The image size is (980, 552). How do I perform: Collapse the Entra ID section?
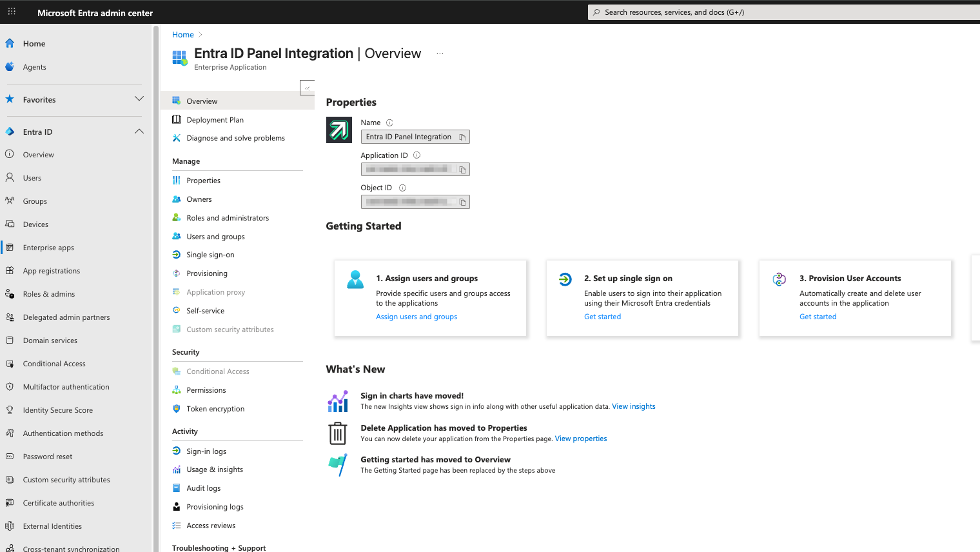[x=139, y=132]
